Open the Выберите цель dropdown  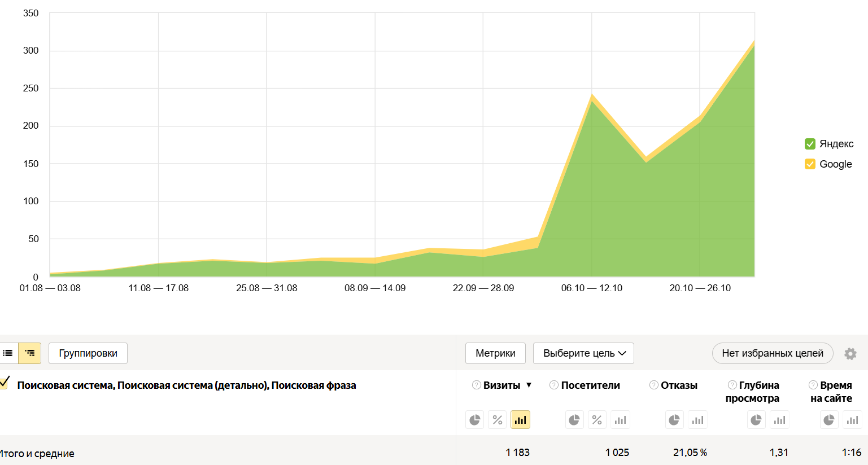pos(583,353)
